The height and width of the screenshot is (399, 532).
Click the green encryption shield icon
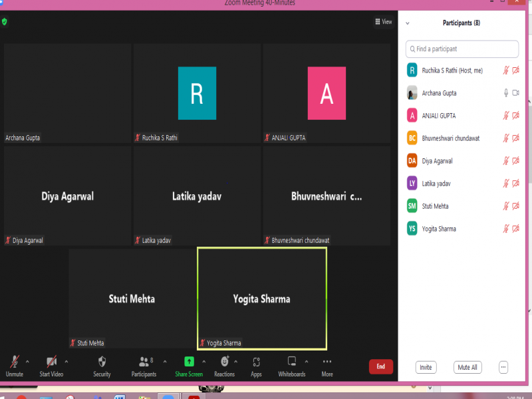click(5, 22)
